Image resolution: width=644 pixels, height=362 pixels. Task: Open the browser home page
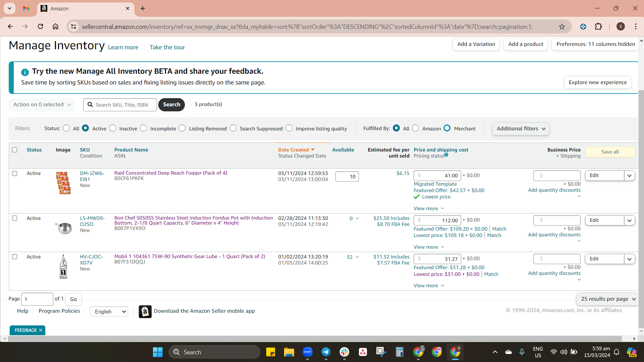click(55, 26)
